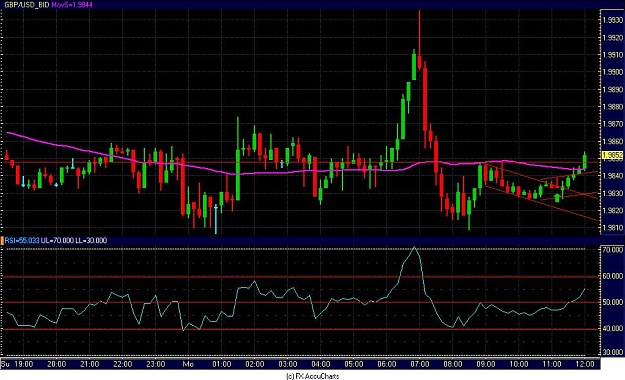The width and height of the screenshot is (625, 380).
Task: Click the (c) FX AccuCharts credit text
Action: 313,376
